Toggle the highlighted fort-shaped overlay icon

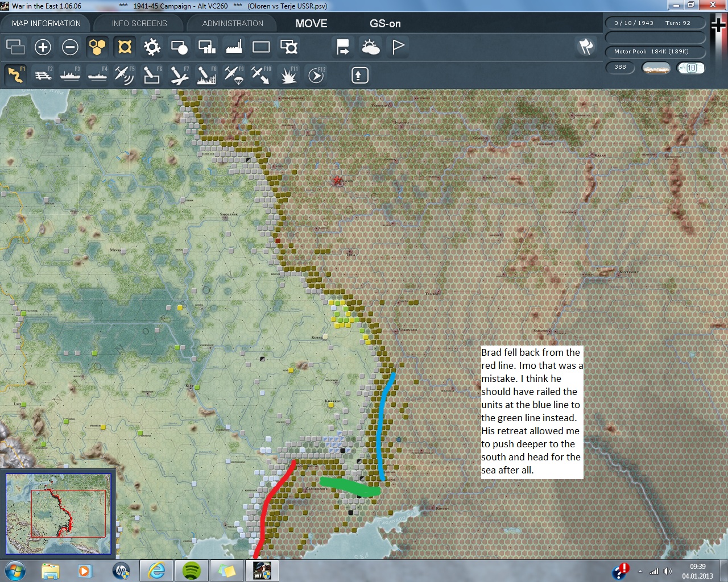tap(125, 47)
